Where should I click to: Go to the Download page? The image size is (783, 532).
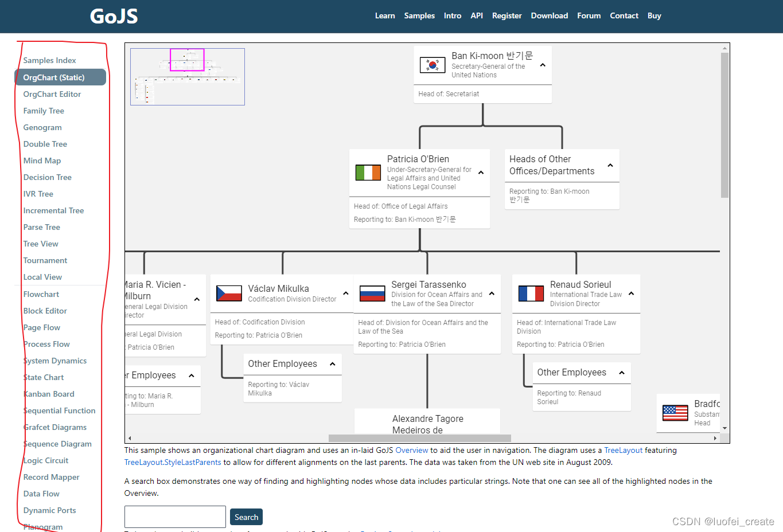tap(550, 16)
